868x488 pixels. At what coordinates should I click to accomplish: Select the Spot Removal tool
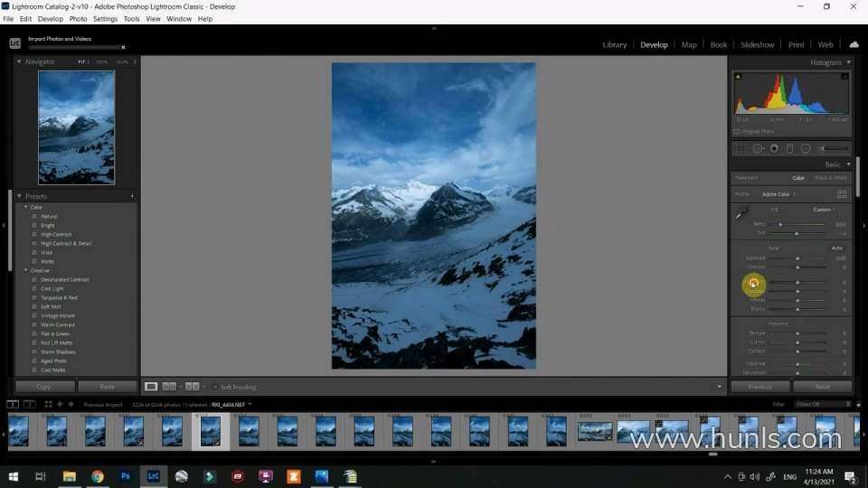(758, 148)
